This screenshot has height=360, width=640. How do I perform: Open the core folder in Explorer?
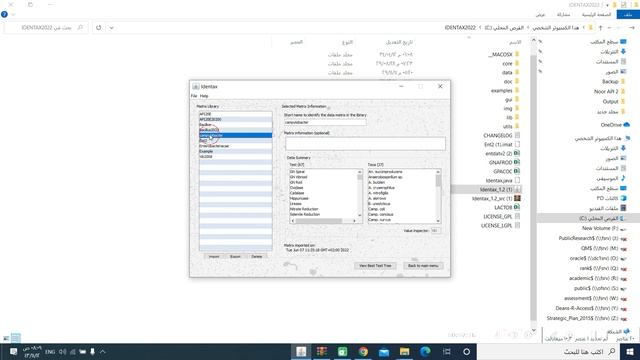(511, 63)
